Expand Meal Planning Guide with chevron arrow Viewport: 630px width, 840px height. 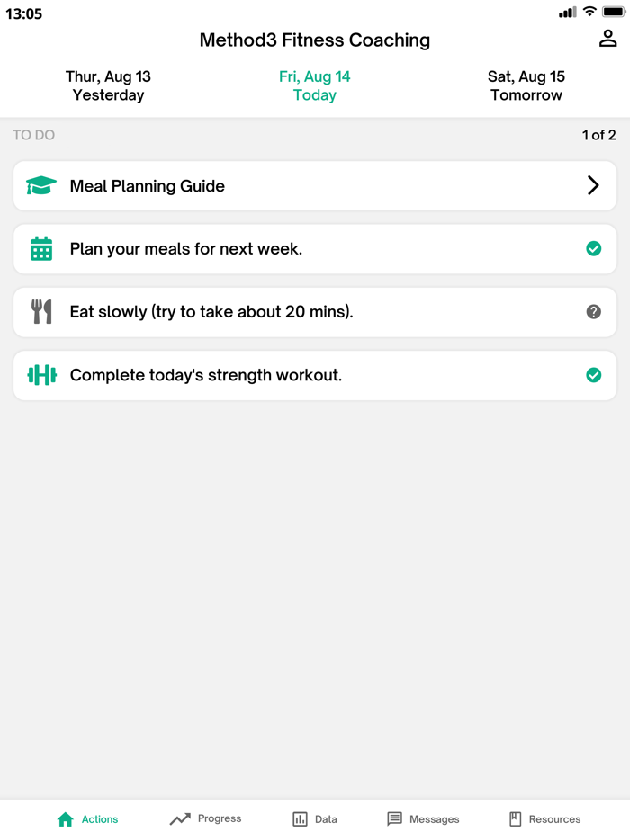click(593, 186)
